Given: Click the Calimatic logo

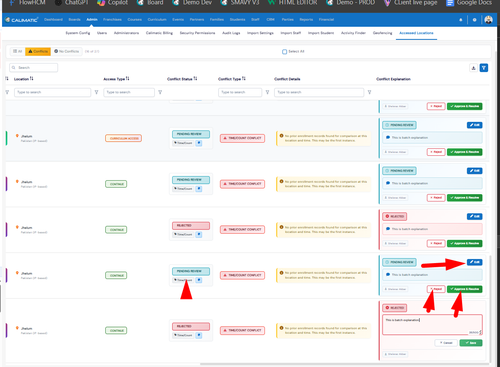Looking at the screenshot, I should pyautogui.click(x=22, y=20).
